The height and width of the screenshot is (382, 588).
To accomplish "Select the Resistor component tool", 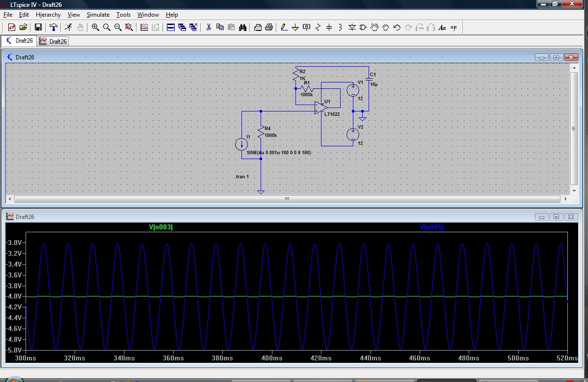I will click(x=318, y=27).
